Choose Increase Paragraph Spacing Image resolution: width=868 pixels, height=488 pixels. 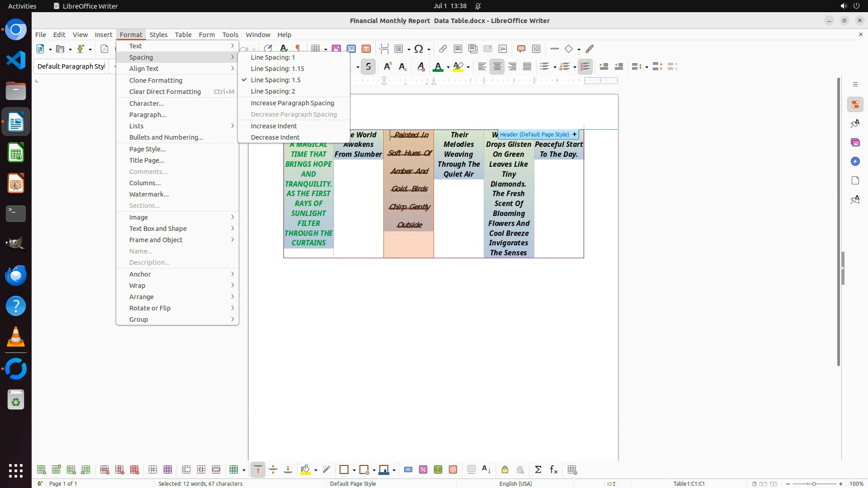tap(292, 103)
